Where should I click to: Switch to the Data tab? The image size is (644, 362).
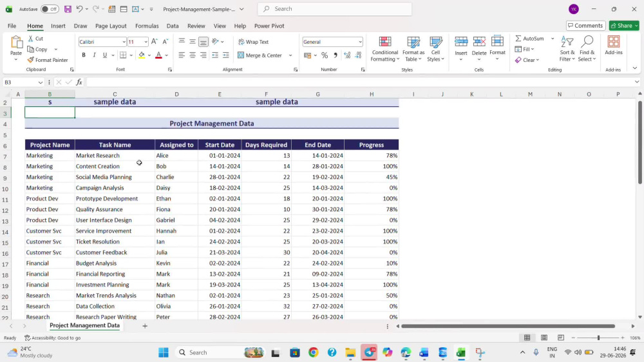(173, 26)
